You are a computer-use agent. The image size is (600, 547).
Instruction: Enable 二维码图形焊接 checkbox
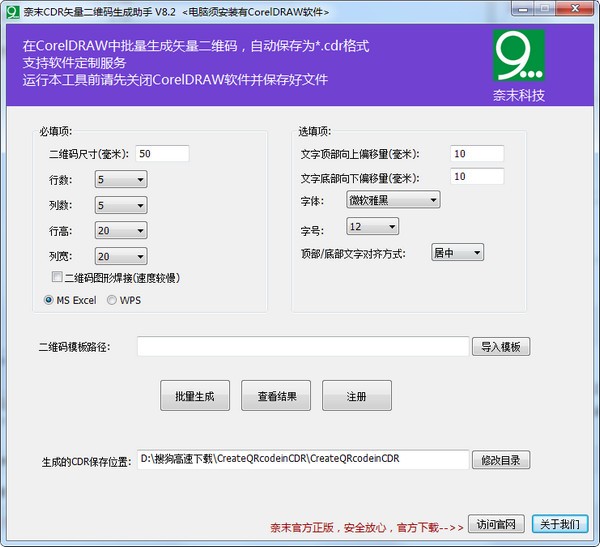tap(58, 277)
